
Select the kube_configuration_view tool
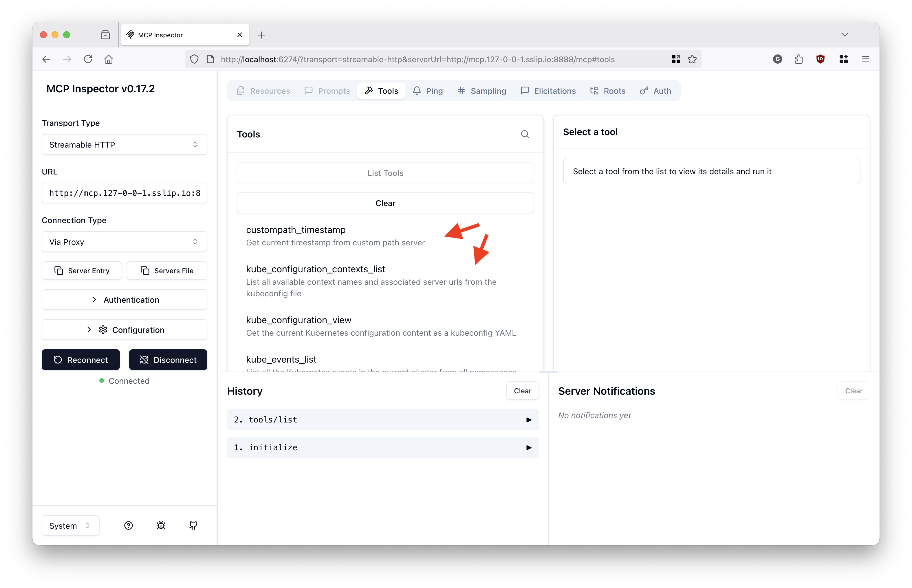385,326
